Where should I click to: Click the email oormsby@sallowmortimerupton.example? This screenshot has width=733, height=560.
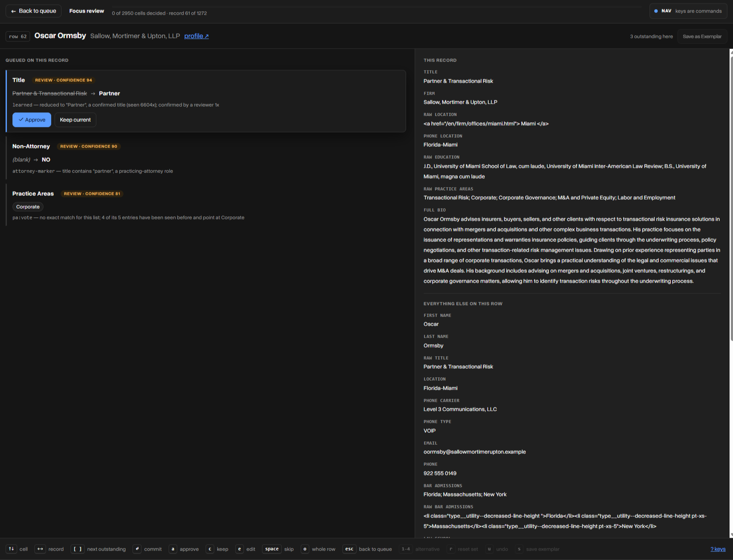(474, 452)
